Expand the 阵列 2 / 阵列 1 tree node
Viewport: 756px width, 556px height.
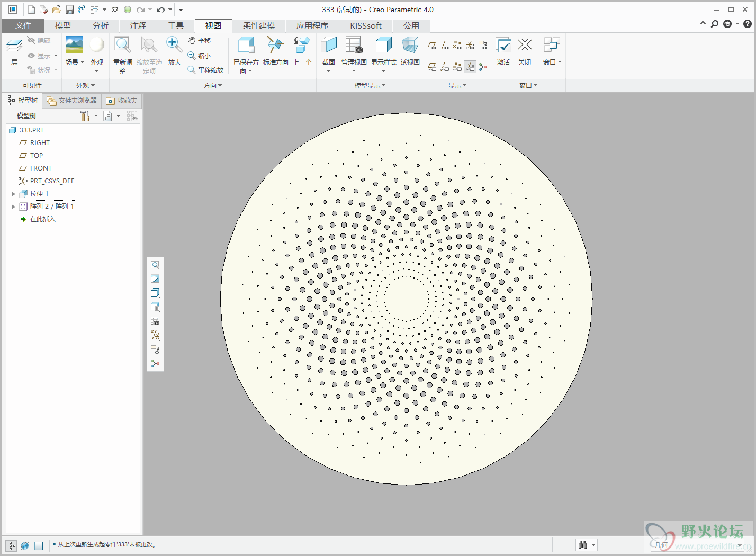tap(13, 207)
